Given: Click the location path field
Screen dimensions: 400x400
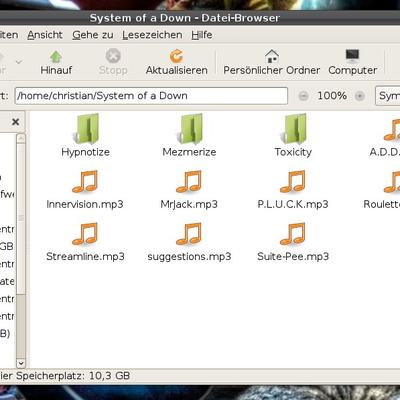Looking at the screenshot, I should pyautogui.click(x=151, y=96).
